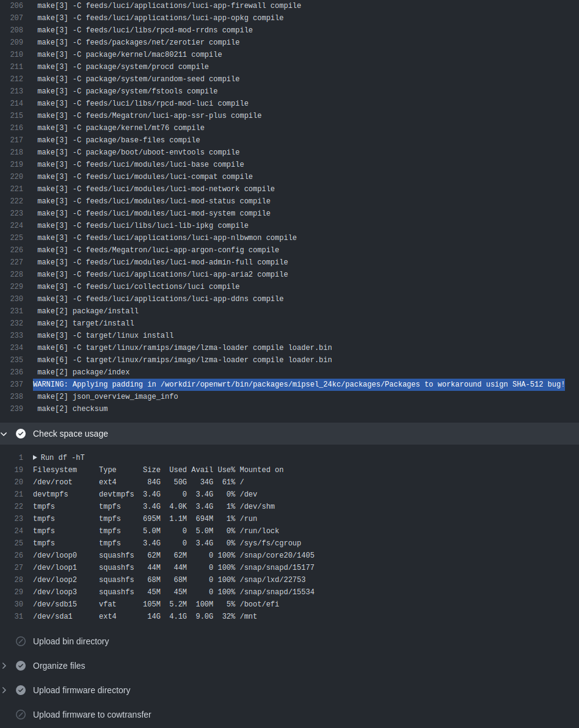Click line number 237 of the build log

pyautogui.click(x=16, y=384)
